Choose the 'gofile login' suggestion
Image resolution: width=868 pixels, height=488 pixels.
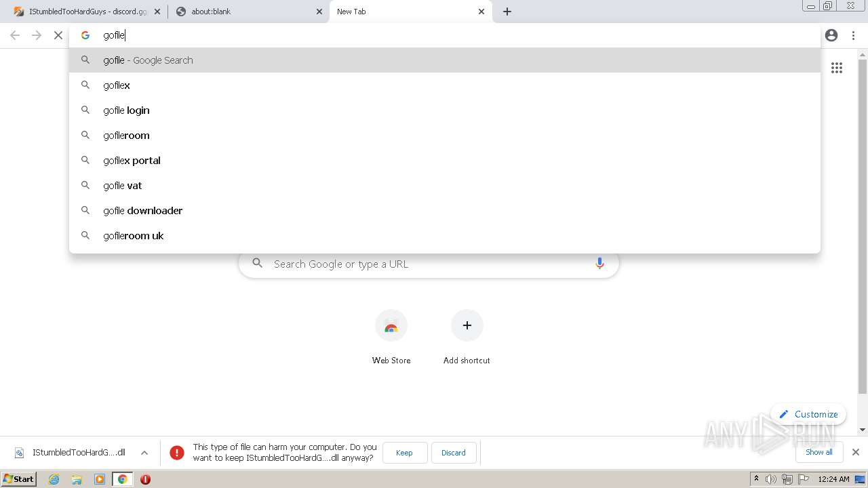click(445, 110)
